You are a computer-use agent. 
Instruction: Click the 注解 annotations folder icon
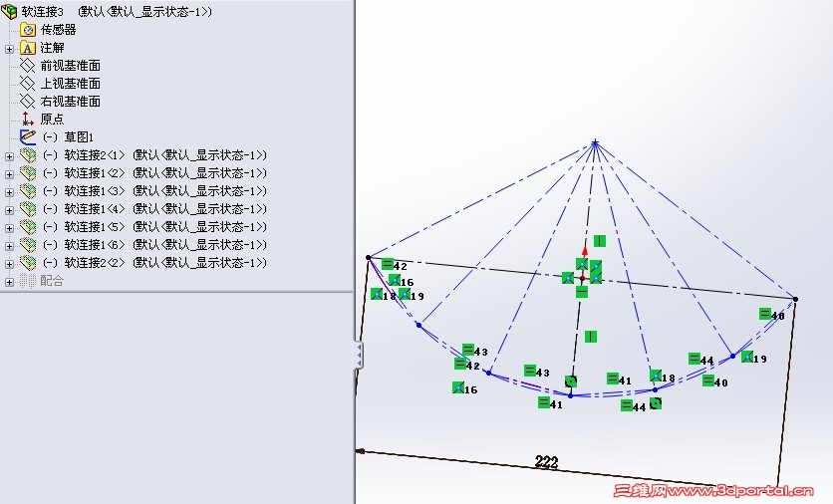click(28, 48)
